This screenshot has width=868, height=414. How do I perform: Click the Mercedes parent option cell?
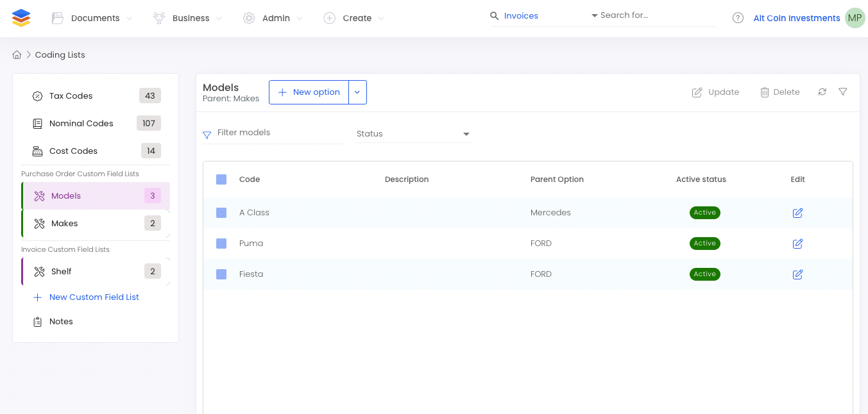[x=550, y=213]
